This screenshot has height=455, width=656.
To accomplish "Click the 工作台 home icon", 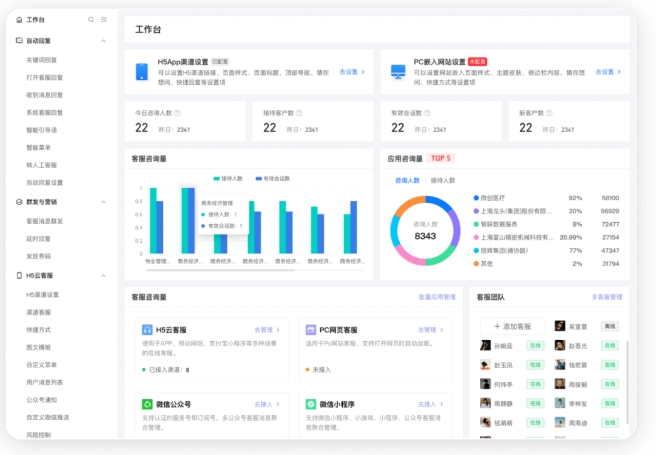I will pyautogui.click(x=19, y=20).
